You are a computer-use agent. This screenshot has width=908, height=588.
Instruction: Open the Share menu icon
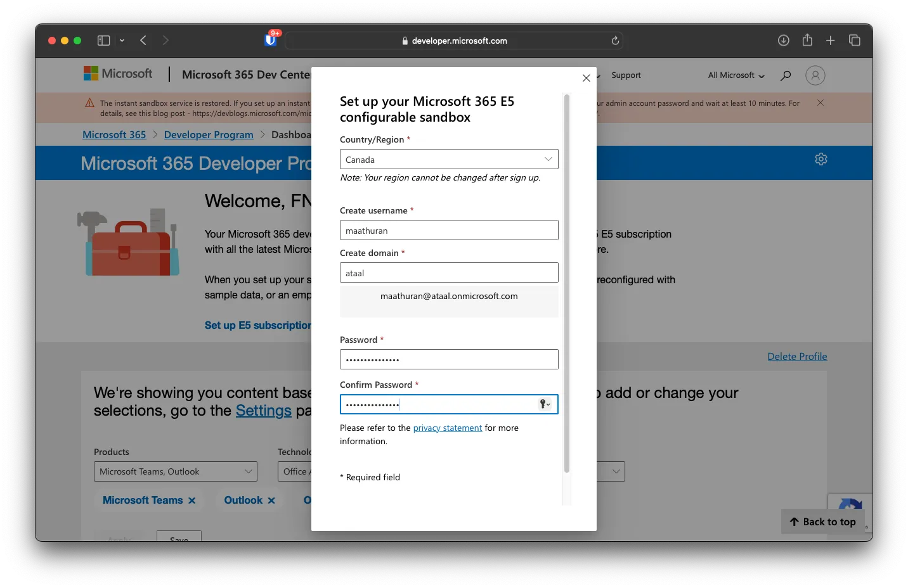[x=807, y=40]
